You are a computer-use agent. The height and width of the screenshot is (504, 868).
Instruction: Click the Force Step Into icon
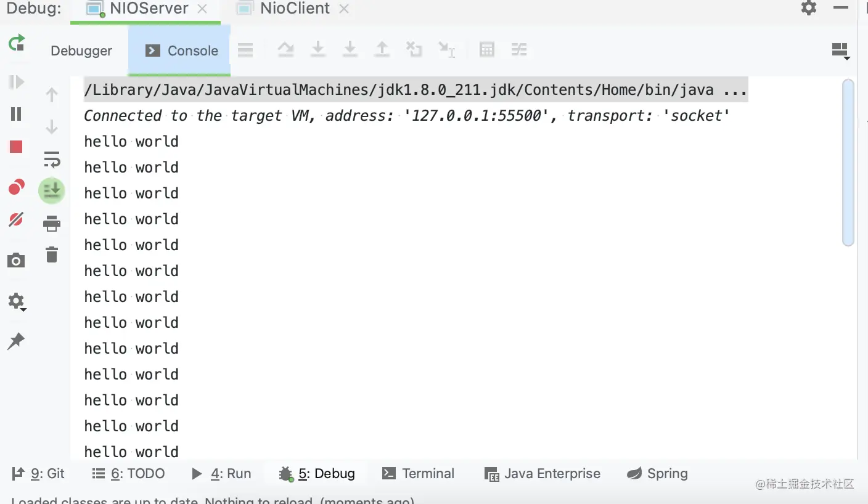[x=350, y=49]
